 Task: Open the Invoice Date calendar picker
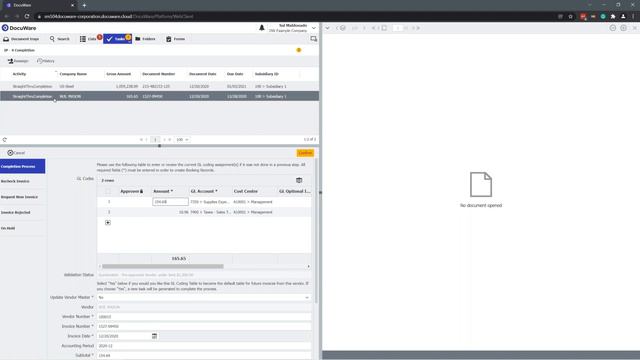click(154, 336)
